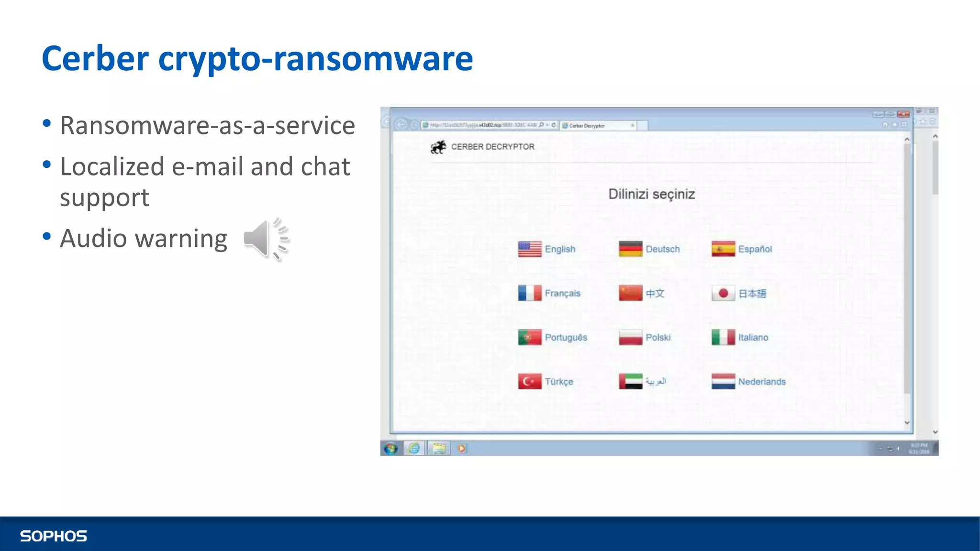Image resolution: width=980 pixels, height=551 pixels.
Task: Click the Dilinizi seçiniz heading
Action: point(651,194)
